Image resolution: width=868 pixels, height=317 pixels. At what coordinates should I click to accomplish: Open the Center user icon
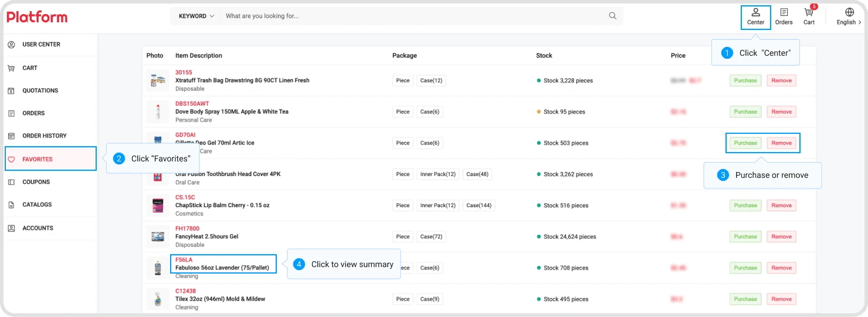[755, 12]
